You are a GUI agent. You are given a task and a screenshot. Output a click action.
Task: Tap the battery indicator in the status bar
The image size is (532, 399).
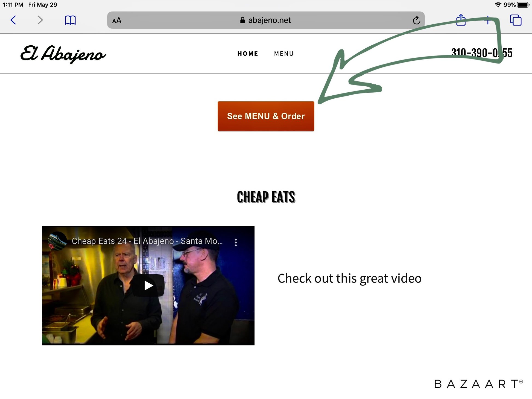coord(523,5)
